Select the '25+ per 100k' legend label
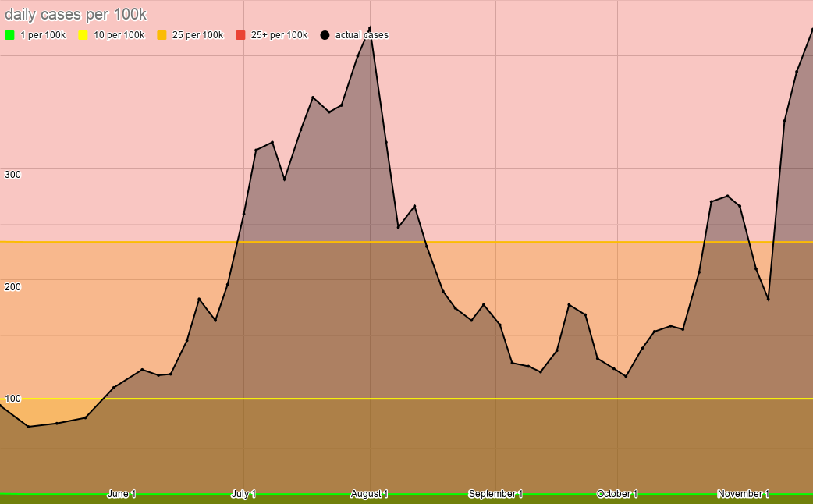This screenshot has height=504, width=813. [x=279, y=35]
